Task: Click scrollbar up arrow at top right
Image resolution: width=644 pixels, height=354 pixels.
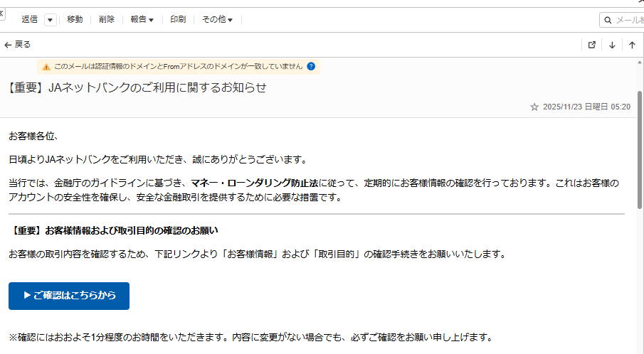Action: (x=640, y=63)
